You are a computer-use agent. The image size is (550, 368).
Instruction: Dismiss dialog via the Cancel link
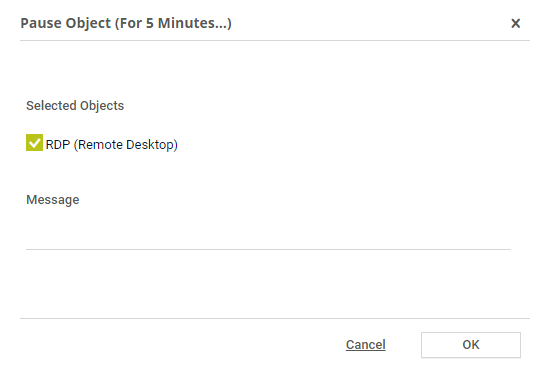tap(365, 345)
